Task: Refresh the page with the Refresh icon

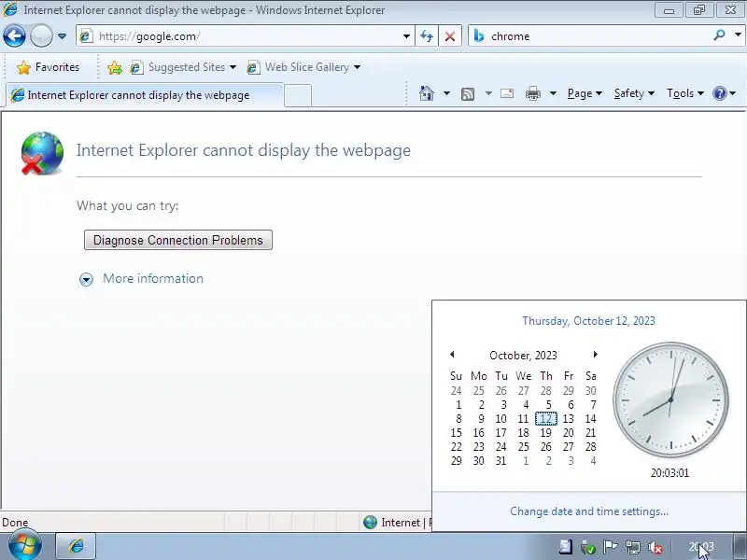Action: (x=427, y=36)
